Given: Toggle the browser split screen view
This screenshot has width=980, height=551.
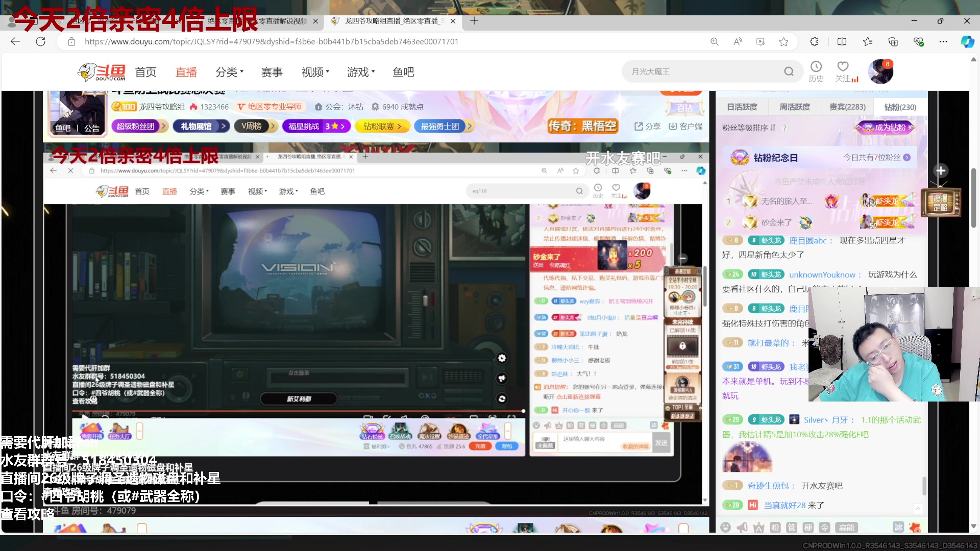Looking at the screenshot, I should (842, 42).
